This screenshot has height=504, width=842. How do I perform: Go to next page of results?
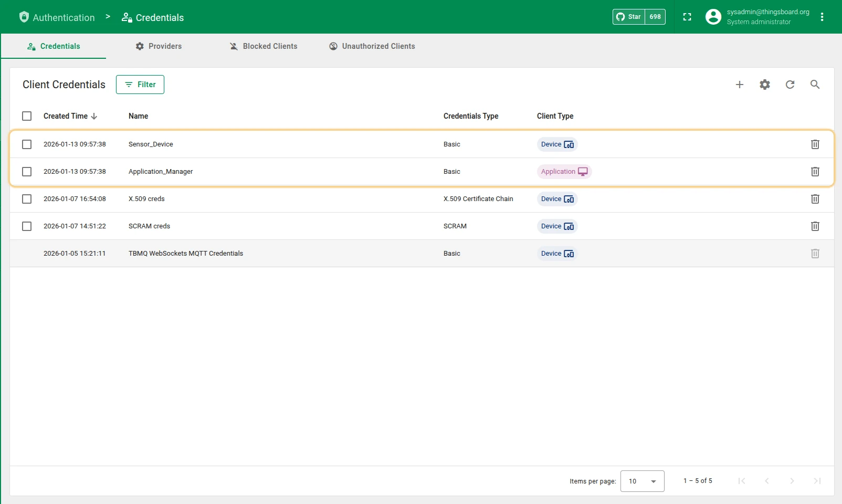[792, 481]
